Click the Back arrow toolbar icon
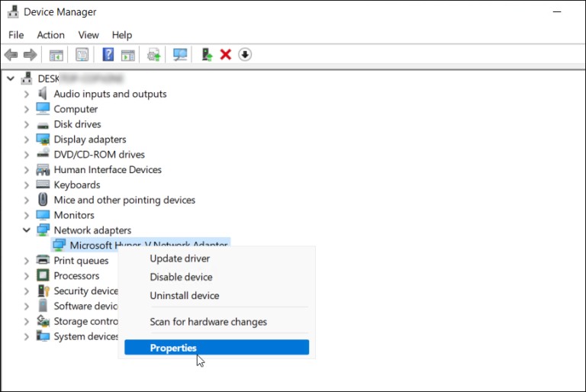 [x=11, y=55]
